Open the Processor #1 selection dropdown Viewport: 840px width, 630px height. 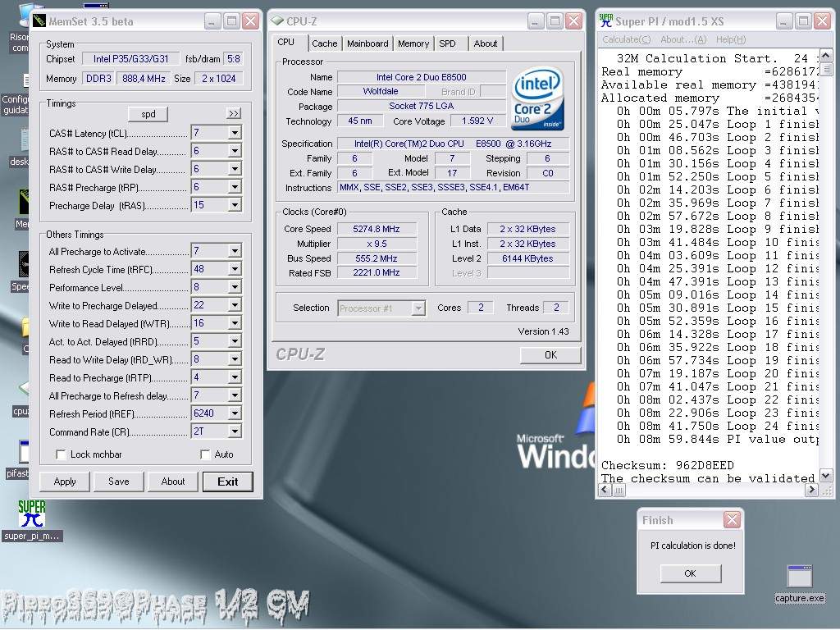click(x=418, y=308)
